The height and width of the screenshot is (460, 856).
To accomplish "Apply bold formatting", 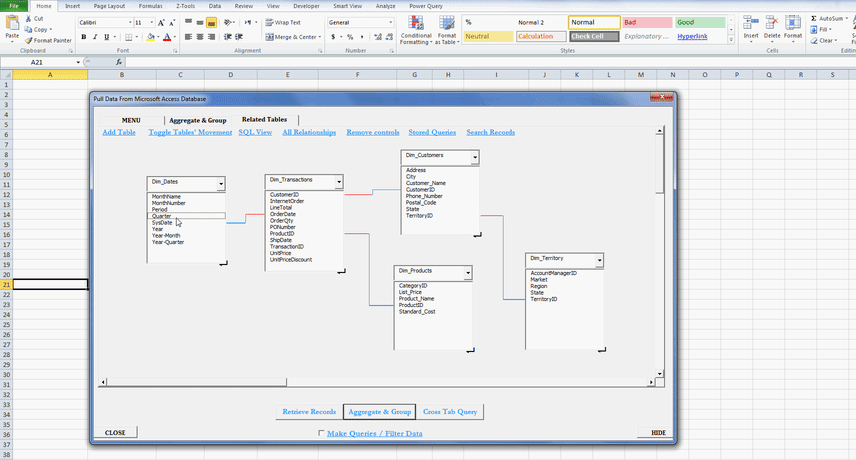I will (84, 37).
